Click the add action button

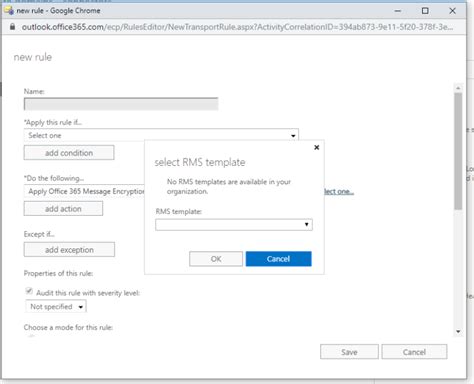point(63,209)
